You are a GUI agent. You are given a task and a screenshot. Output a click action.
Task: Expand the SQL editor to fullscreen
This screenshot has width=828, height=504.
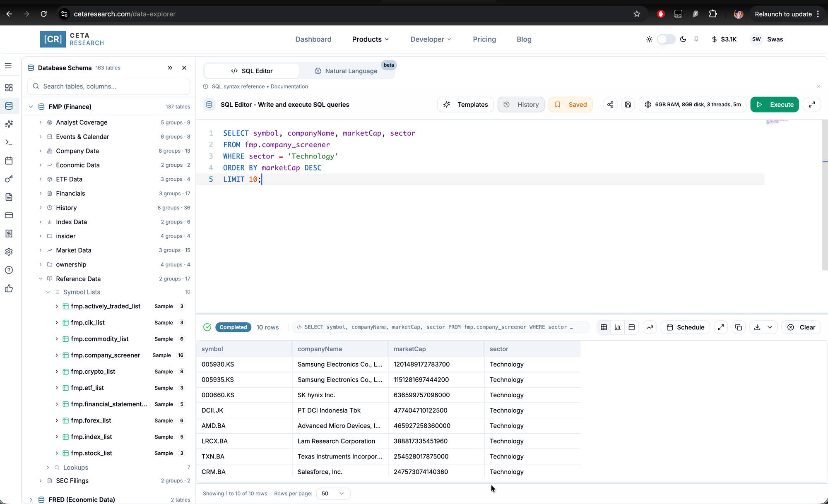pyautogui.click(x=812, y=105)
